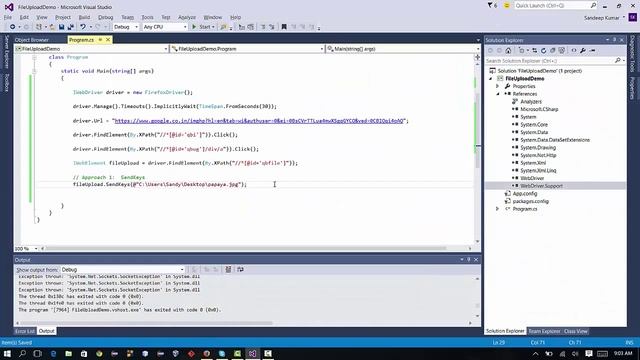
Task: Click the taskbar search magnifier icon
Action: [22, 353]
